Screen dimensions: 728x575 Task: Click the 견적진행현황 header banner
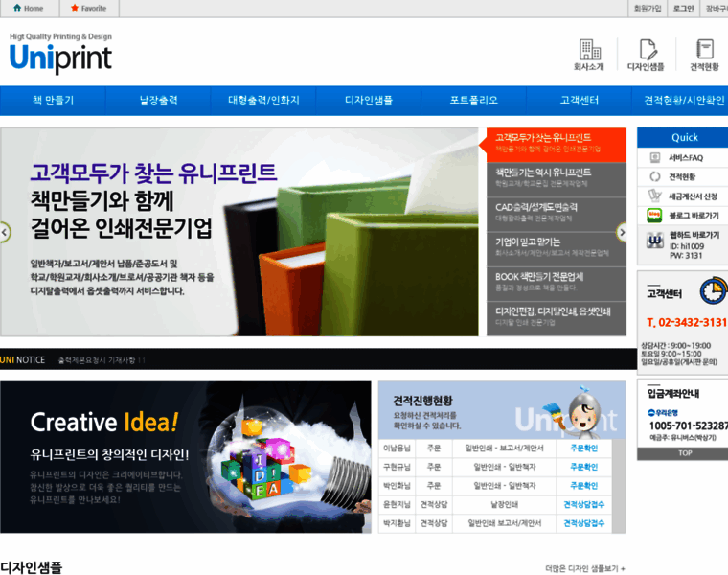click(502, 410)
